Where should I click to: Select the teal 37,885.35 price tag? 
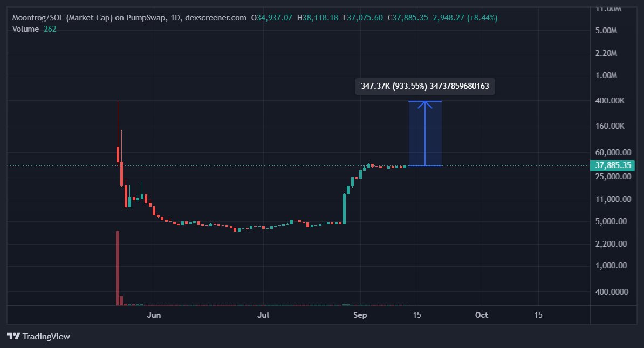click(613, 165)
